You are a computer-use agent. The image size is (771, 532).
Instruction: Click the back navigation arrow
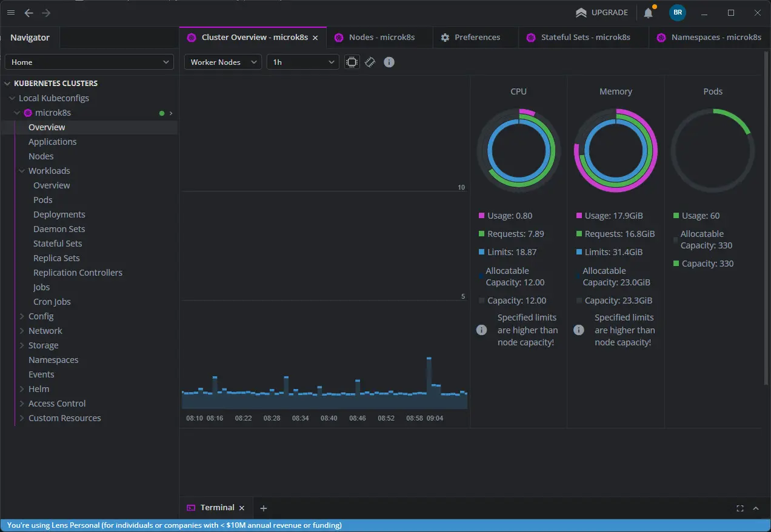[x=28, y=13]
